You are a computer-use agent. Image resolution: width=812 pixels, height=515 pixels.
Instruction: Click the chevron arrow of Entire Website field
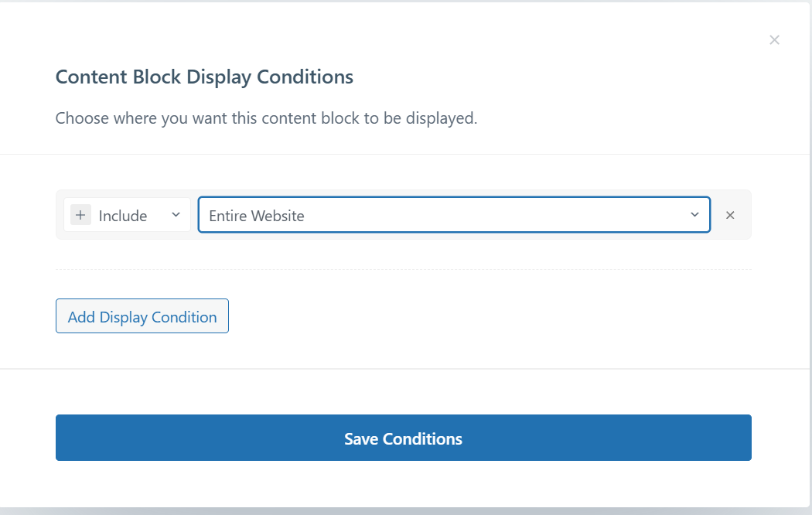tap(694, 215)
